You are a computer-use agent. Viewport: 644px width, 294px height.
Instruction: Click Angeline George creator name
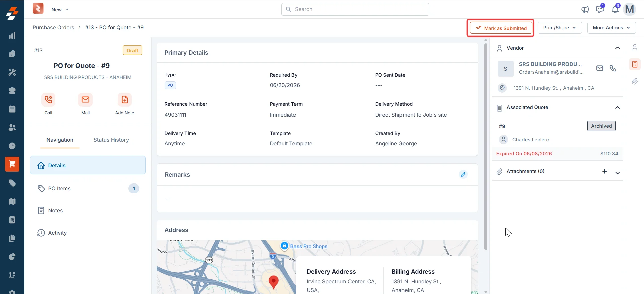coord(396,143)
